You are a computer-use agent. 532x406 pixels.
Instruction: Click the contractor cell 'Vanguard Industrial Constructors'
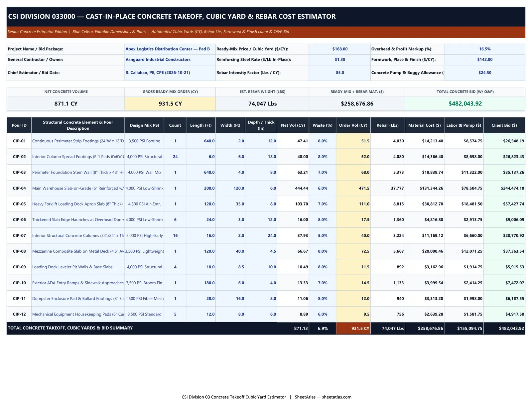(170, 60)
